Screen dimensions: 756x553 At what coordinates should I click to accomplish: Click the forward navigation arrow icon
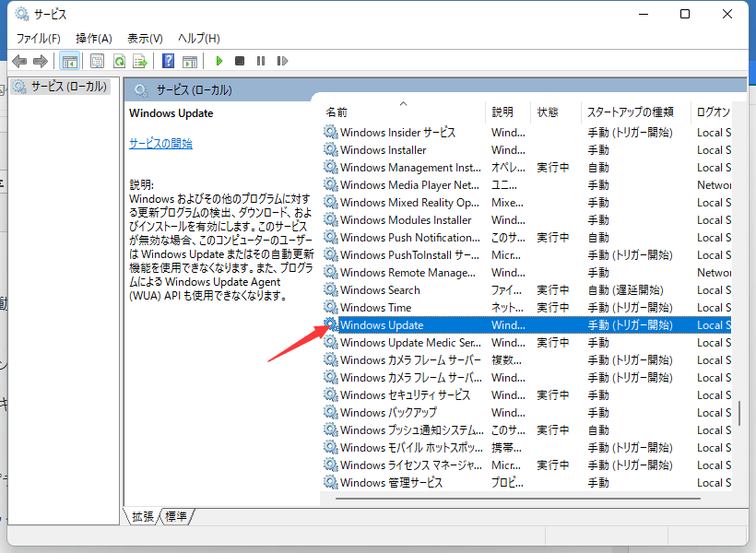coord(41,61)
